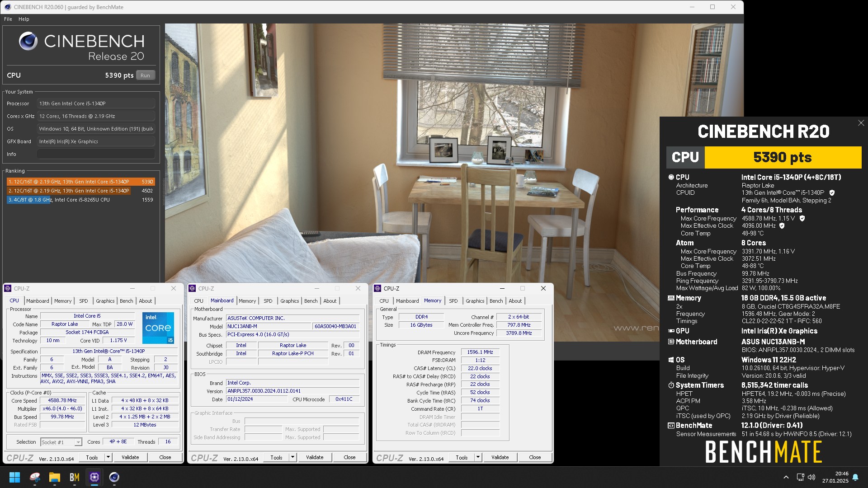Image resolution: width=868 pixels, height=488 pixels.
Task: Click BenchMate Motherboard section icon
Action: click(x=671, y=342)
